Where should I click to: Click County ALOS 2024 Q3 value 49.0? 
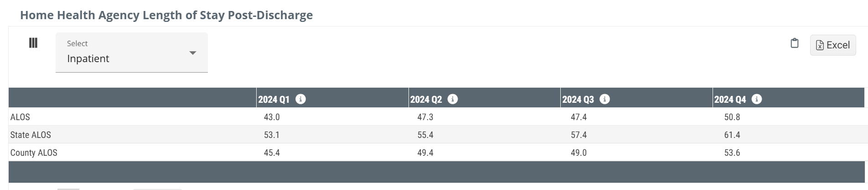[579, 153]
